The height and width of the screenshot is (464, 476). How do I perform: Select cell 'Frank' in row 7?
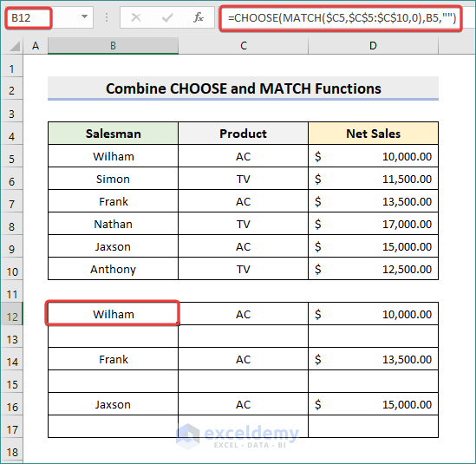pos(113,201)
